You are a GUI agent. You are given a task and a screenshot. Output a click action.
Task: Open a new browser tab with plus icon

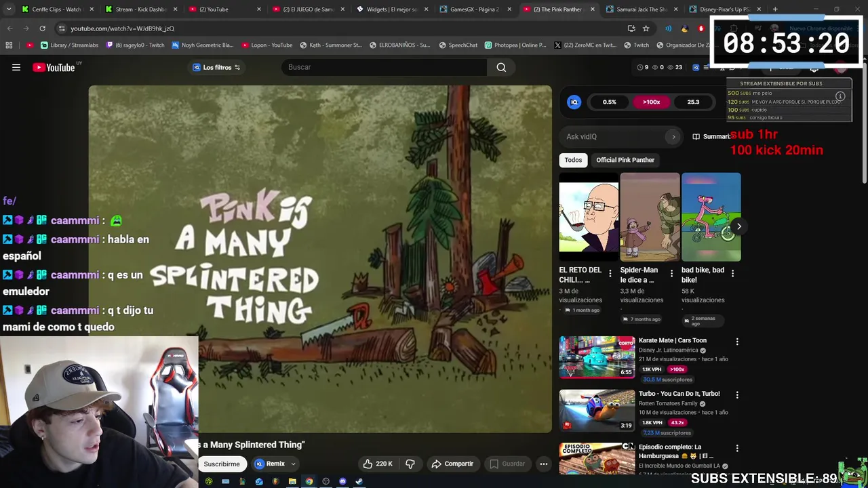[775, 9]
